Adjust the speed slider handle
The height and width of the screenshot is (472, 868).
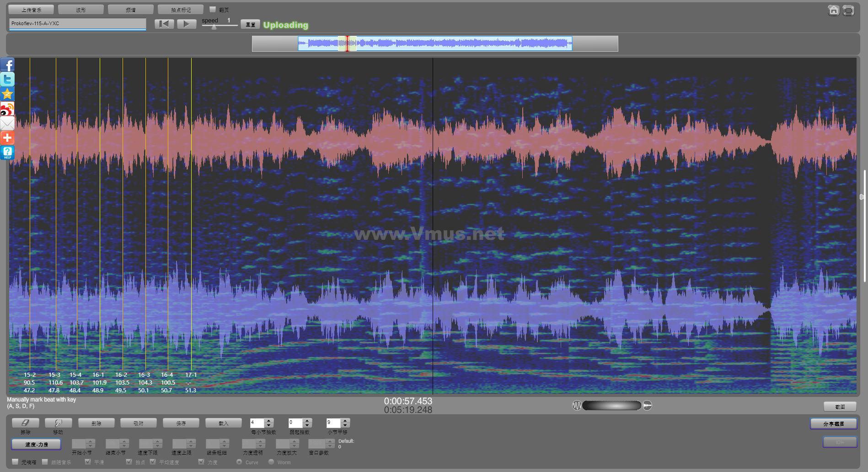[x=214, y=27]
